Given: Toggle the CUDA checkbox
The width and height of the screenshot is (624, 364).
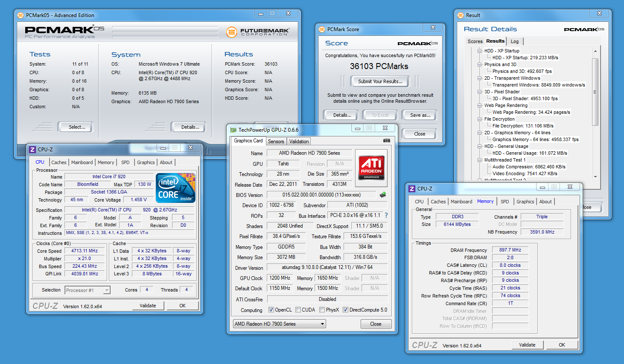Looking at the screenshot, I should pos(298,310).
